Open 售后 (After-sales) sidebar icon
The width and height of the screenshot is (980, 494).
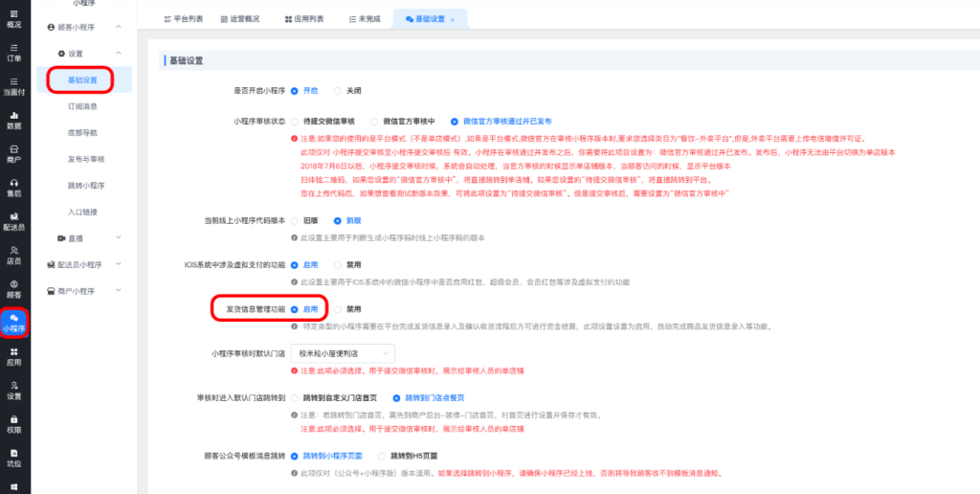point(14,187)
